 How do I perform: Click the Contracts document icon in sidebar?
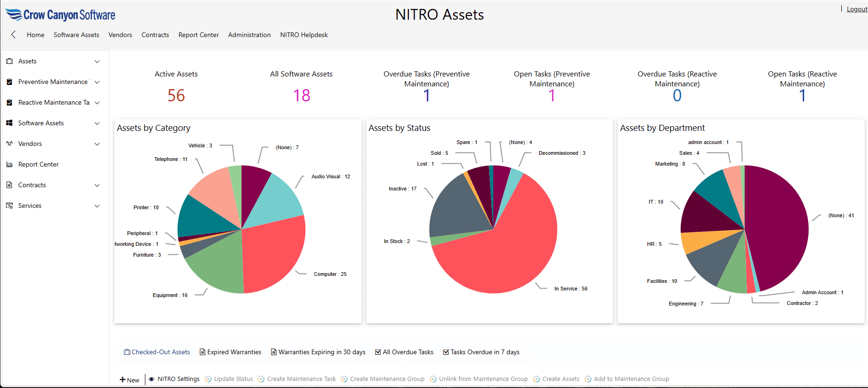coord(9,185)
